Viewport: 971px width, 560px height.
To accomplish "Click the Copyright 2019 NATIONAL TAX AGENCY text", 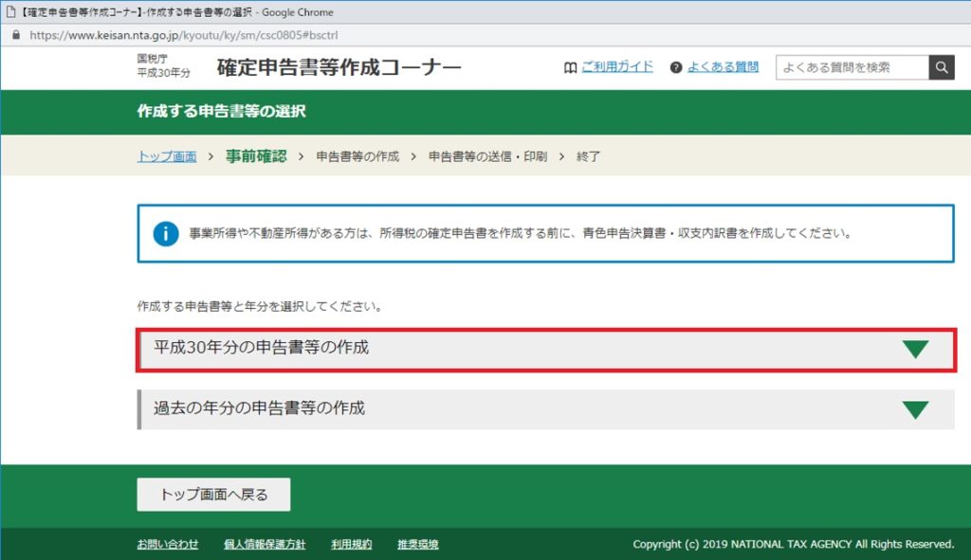I will (x=794, y=544).
